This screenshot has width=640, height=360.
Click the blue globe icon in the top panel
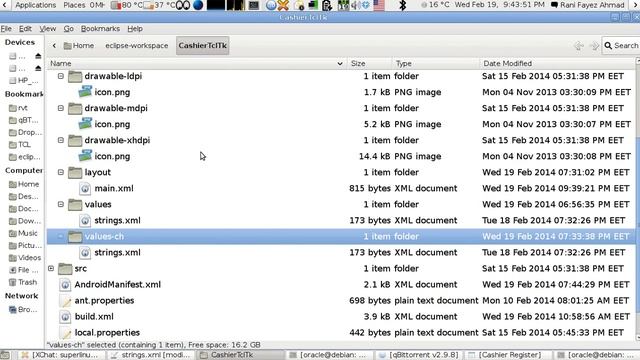tap(198, 5)
